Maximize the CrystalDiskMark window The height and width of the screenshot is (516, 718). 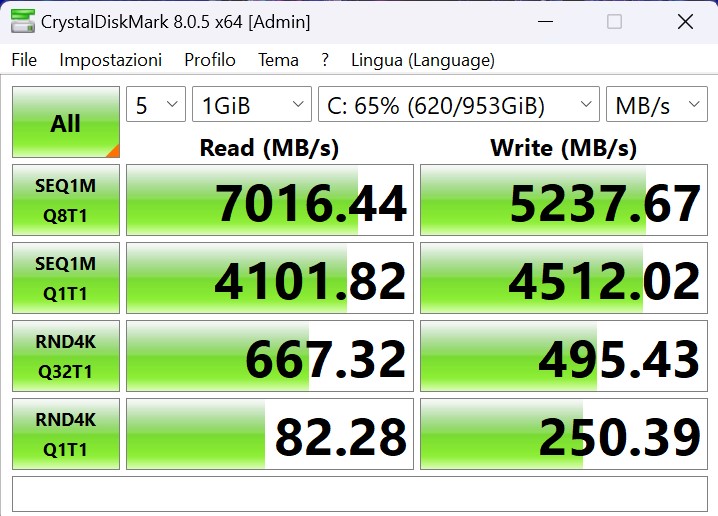click(x=614, y=21)
